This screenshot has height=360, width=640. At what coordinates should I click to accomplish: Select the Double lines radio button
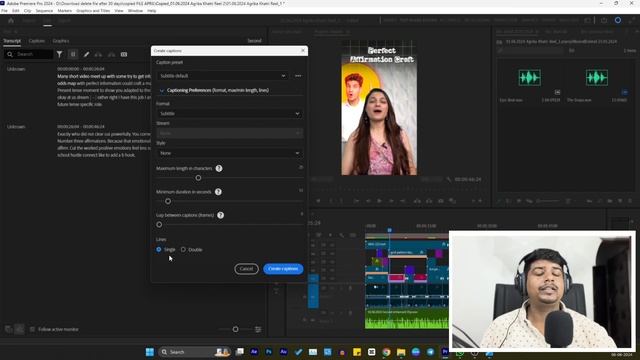pos(183,249)
